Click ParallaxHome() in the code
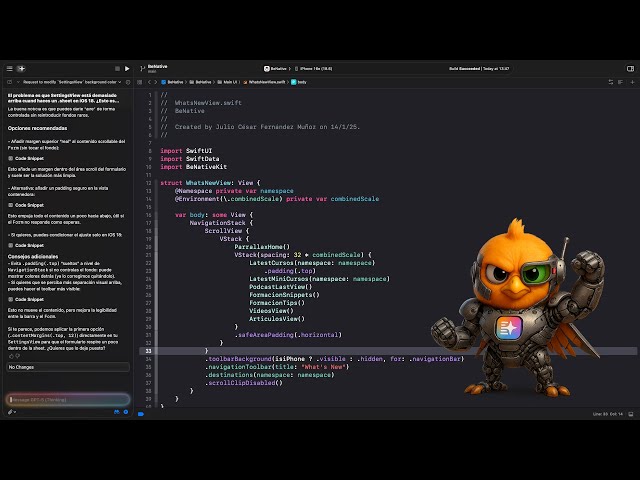 [262, 247]
